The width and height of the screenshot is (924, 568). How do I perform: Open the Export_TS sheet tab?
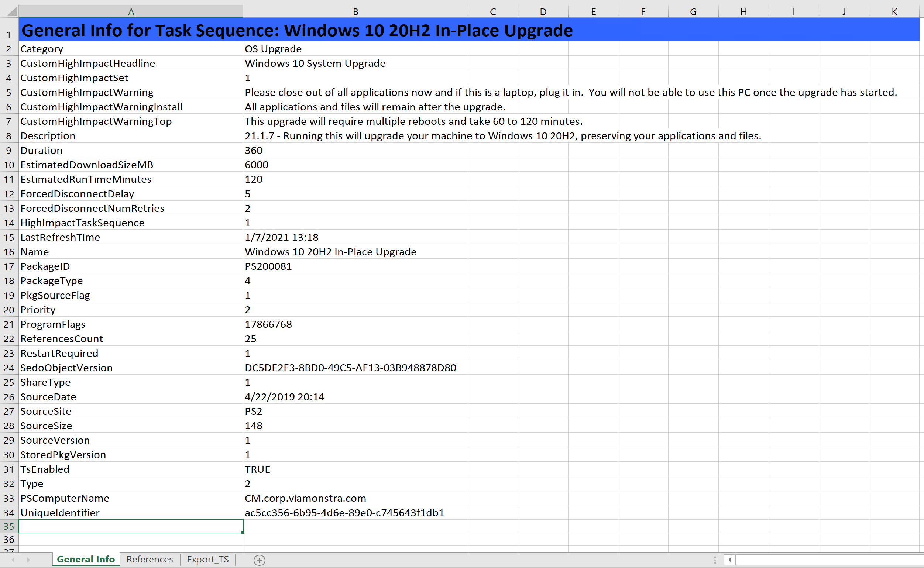(207, 560)
